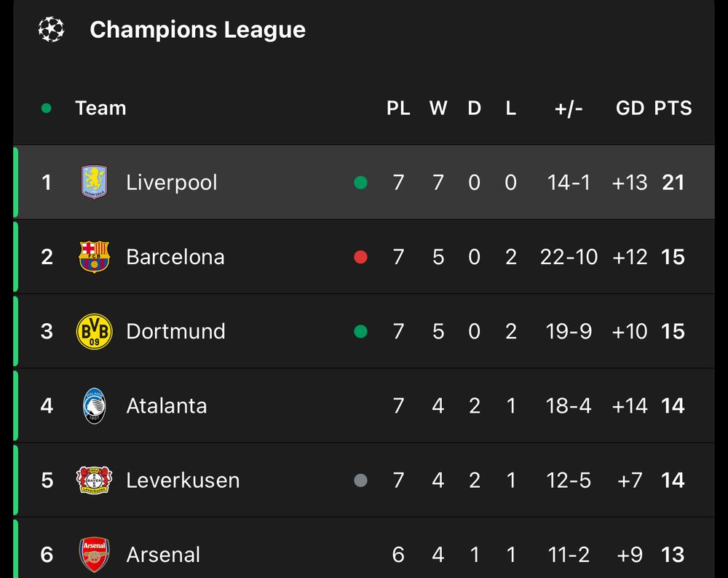The width and height of the screenshot is (728, 578).
Task: Select the Team column header
Action: pyautogui.click(x=100, y=108)
